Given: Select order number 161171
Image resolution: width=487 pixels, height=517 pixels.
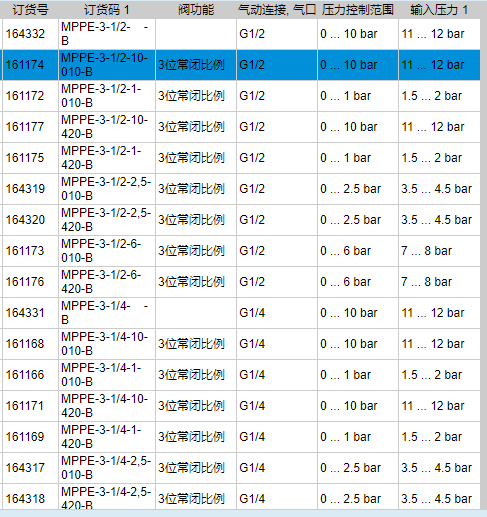Looking at the screenshot, I should click(x=25, y=406).
